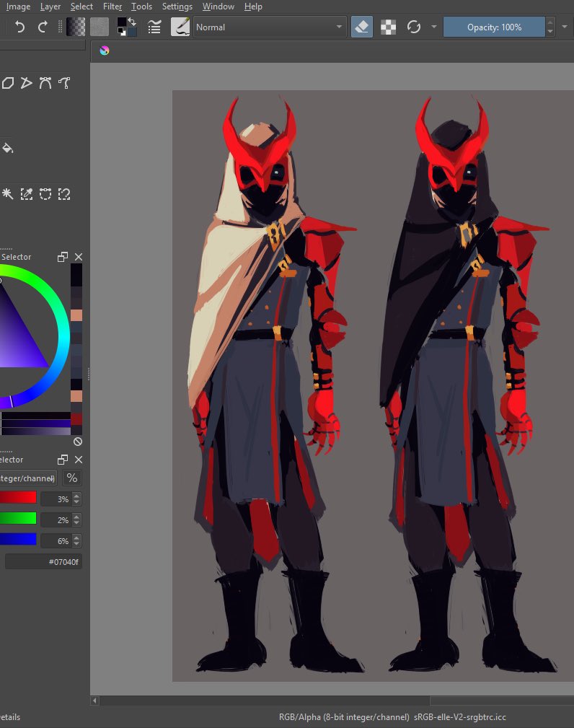
Task: Click the left arrow of horizontal scrollbar
Action: pyautogui.click(x=94, y=701)
